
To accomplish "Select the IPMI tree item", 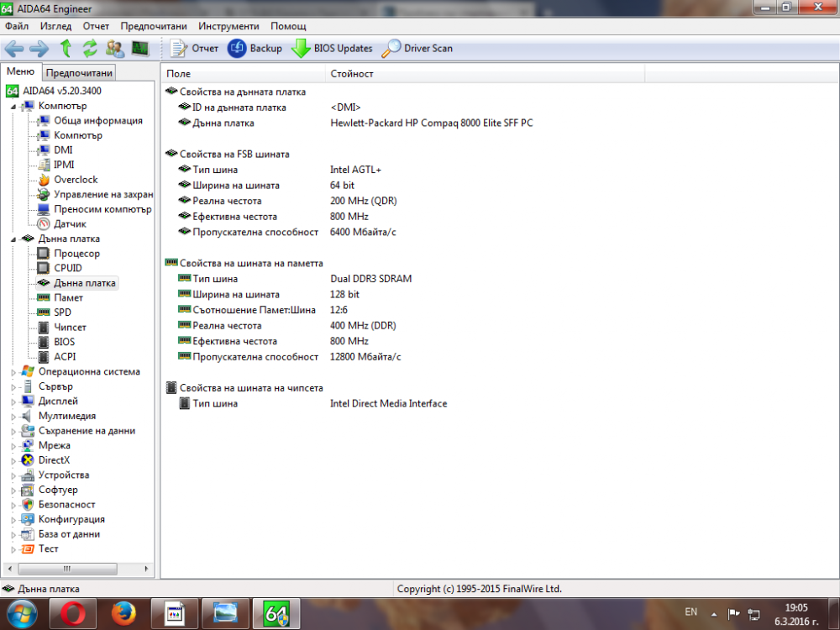I will point(64,165).
